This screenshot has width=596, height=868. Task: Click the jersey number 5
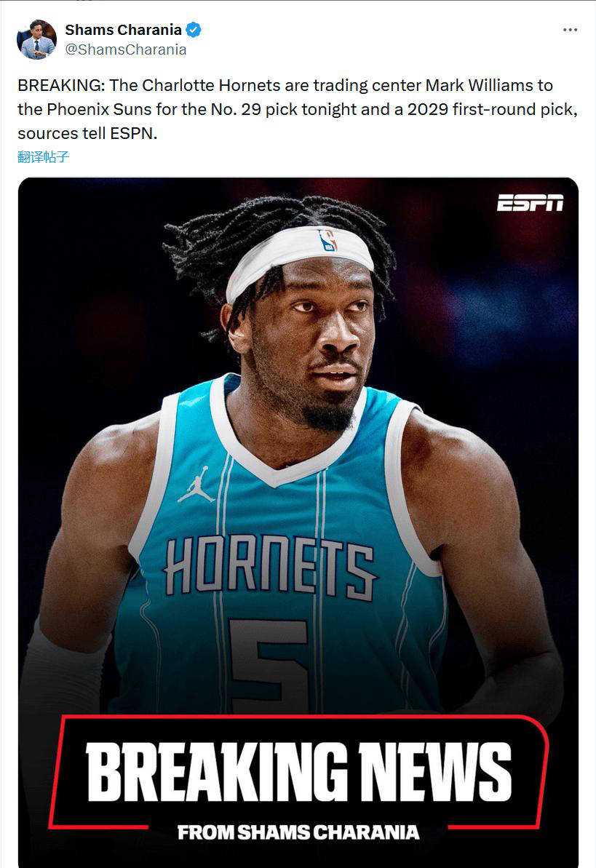point(269,664)
